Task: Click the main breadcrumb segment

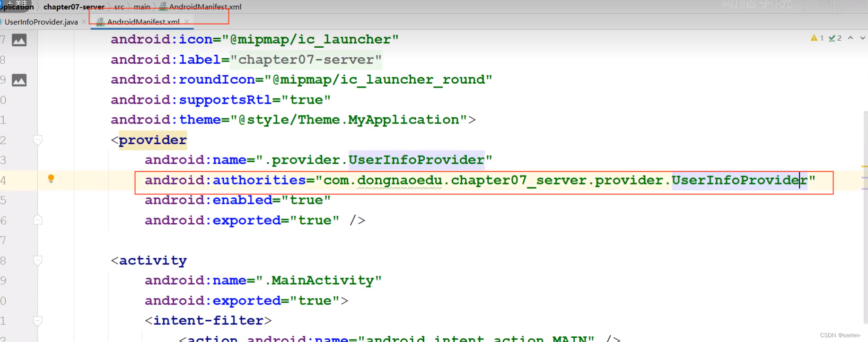Action: (142, 7)
